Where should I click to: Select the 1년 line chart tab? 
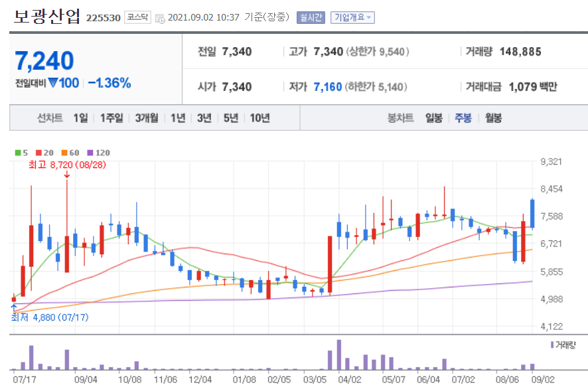pyautogui.click(x=178, y=118)
